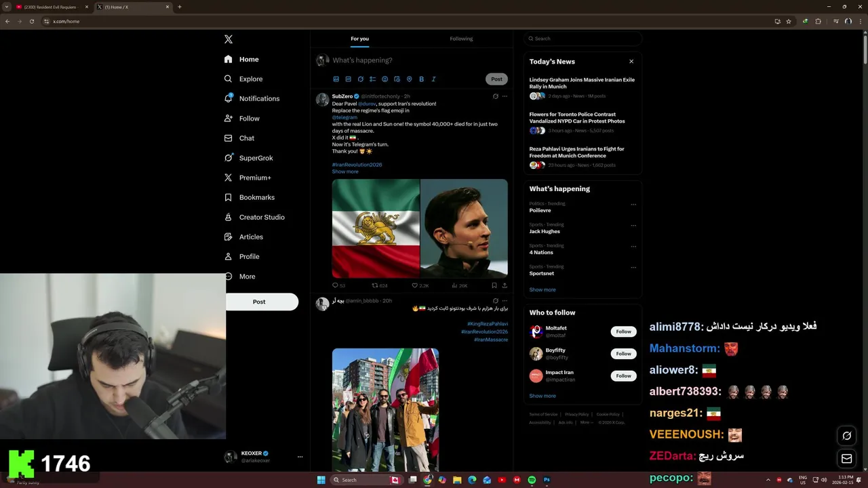The image size is (868, 488).
Task: Open more options for Poilievre trend
Action: (x=633, y=204)
